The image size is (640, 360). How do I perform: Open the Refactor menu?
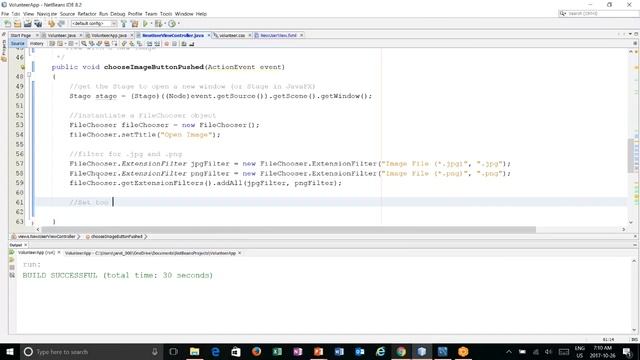tap(87, 14)
